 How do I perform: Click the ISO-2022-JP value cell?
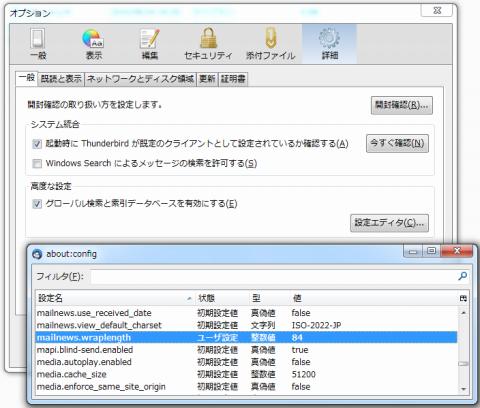tap(316, 325)
